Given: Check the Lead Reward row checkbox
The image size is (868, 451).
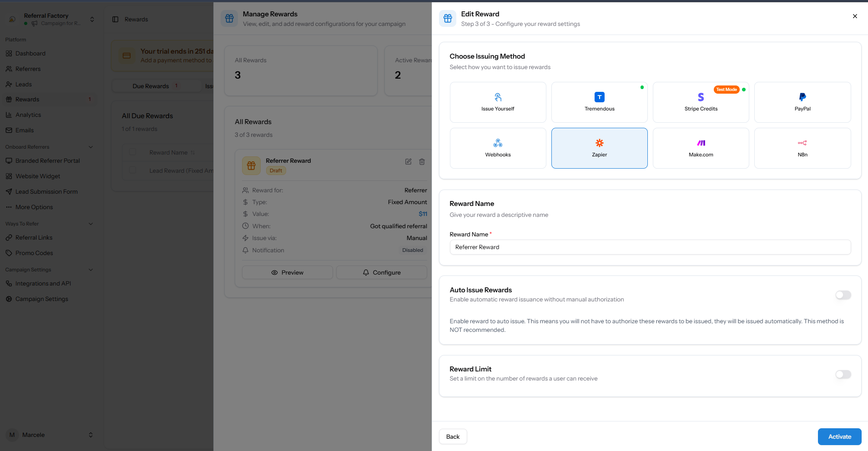Looking at the screenshot, I should [x=133, y=170].
